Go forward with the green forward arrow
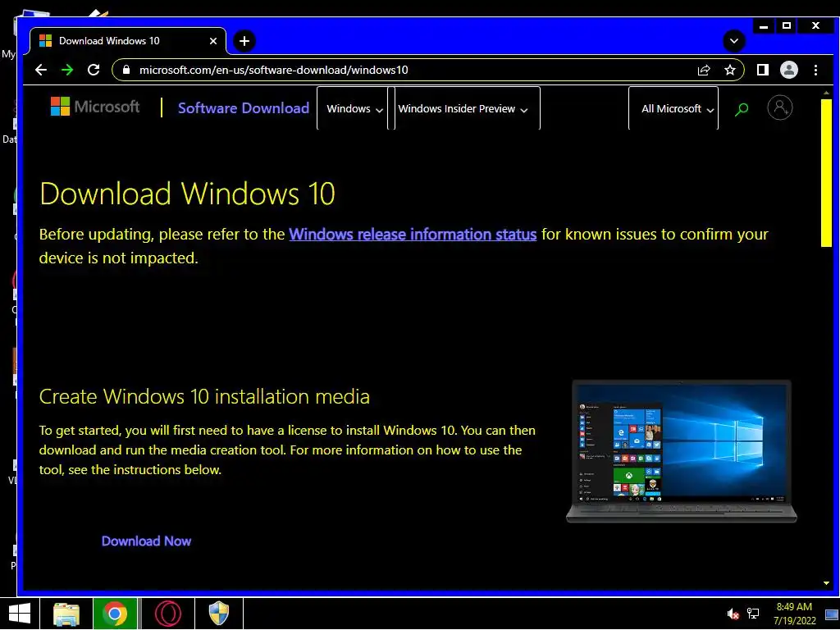The height and width of the screenshot is (630, 840). pos(67,71)
